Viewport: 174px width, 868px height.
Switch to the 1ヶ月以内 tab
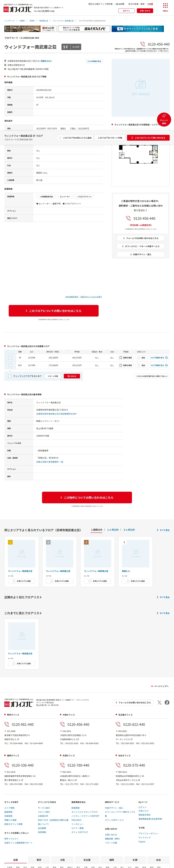click(113, 530)
